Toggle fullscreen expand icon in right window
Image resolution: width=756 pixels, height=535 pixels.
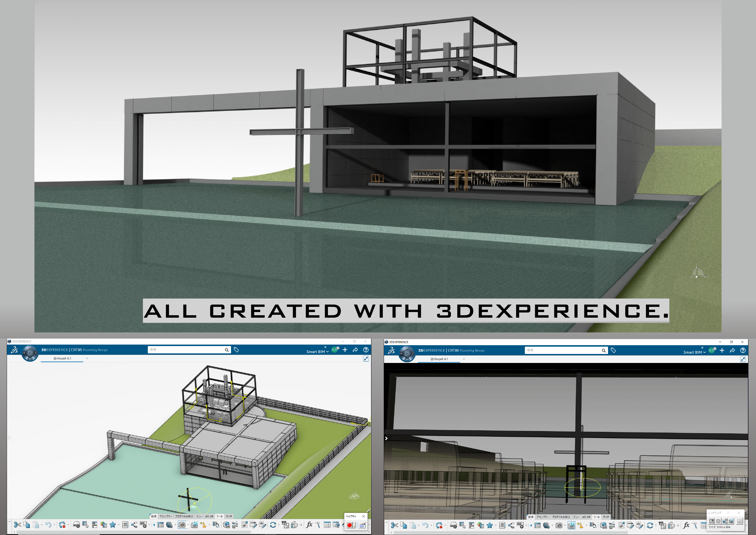click(x=743, y=359)
